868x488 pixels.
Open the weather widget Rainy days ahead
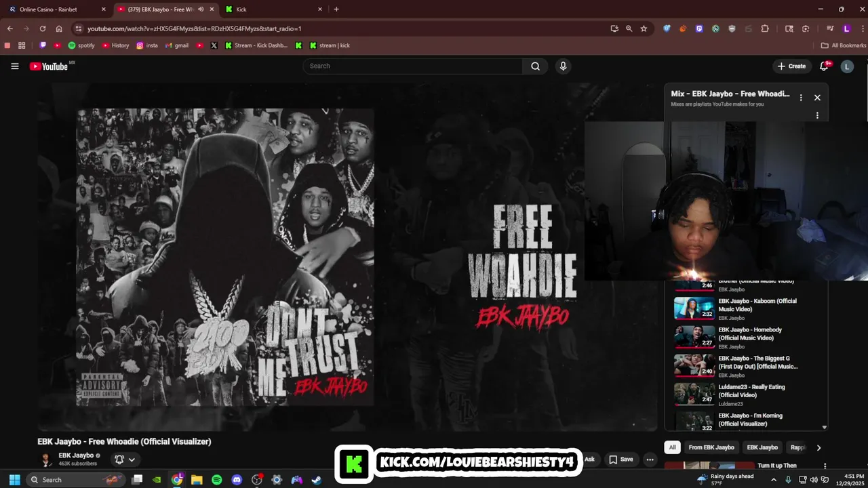coord(725,479)
